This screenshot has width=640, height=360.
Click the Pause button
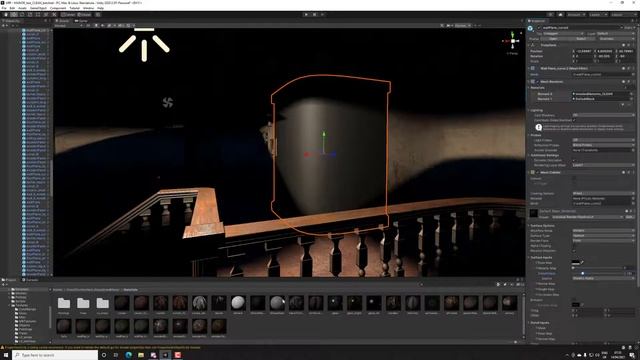[314, 15]
